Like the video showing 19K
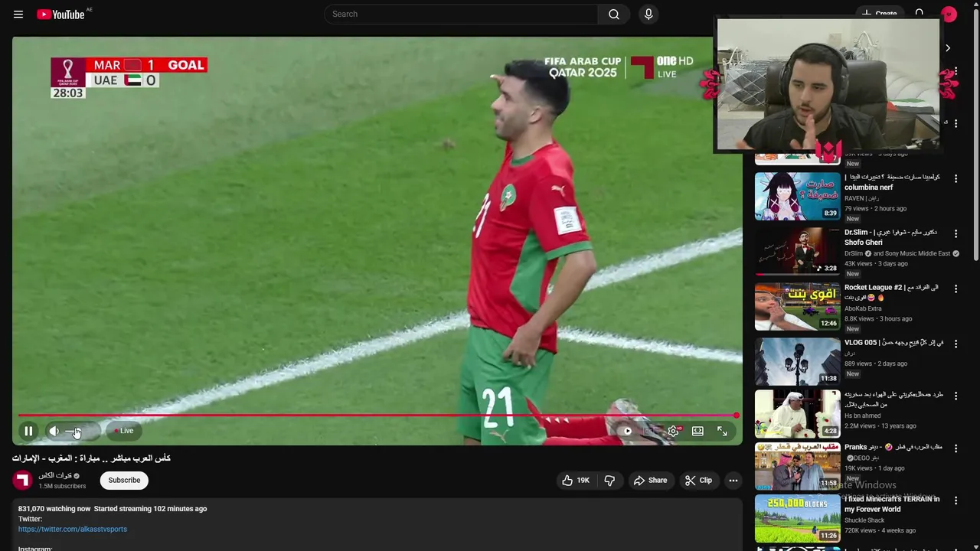This screenshot has height=551, width=980. coord(576,480)
